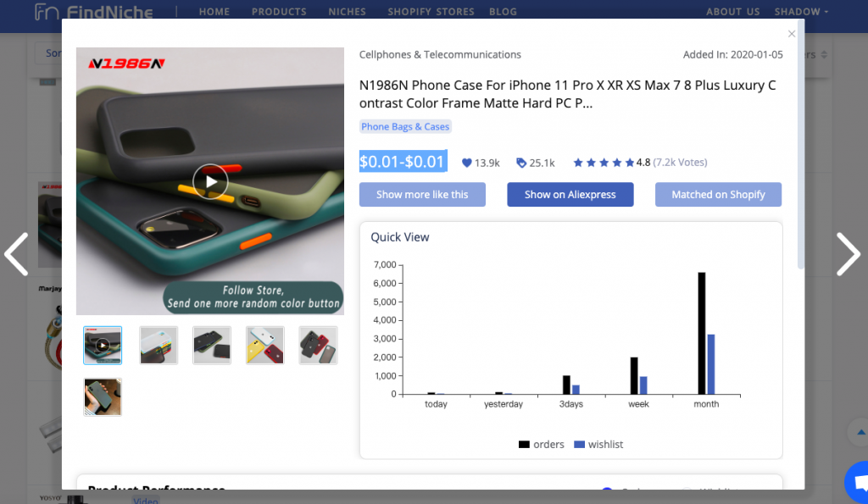Expand the SHADOW account dropdown
The image size is (868, 504).
click(x=801, y=12)
